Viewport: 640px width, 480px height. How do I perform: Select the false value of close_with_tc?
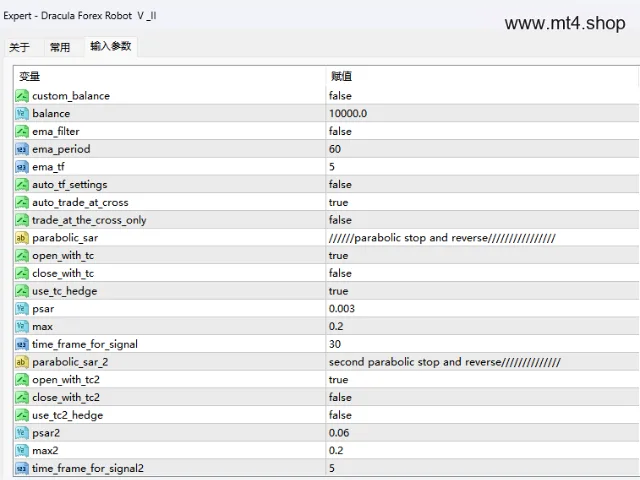point(340,273)
